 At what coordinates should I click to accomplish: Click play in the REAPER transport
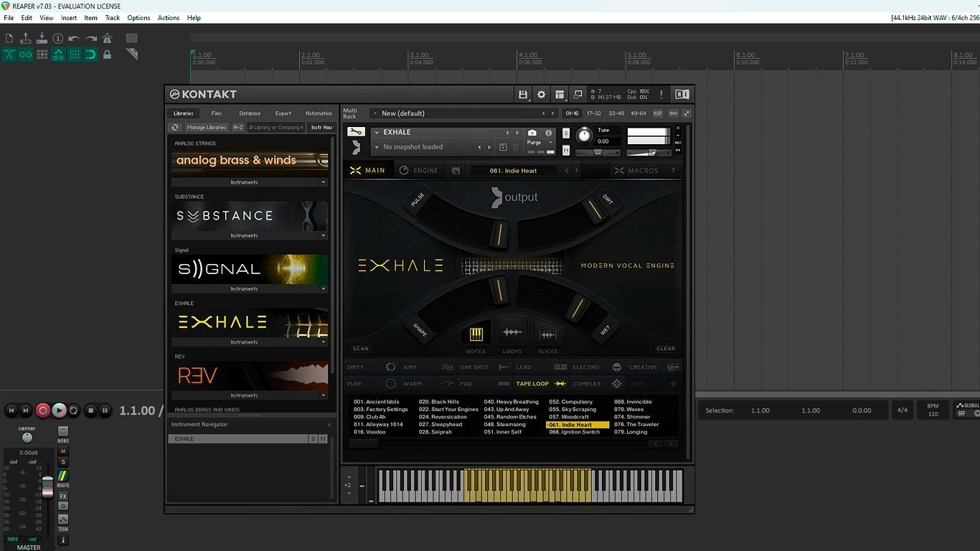pos(59,410)
